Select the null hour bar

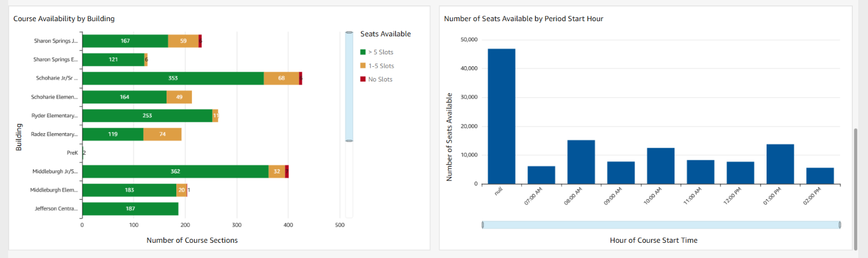[502, 116]
